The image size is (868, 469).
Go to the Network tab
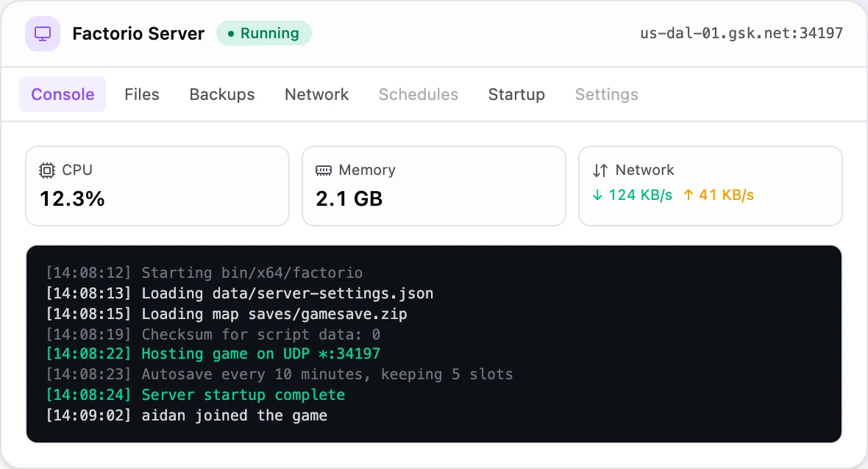point(316,94)
